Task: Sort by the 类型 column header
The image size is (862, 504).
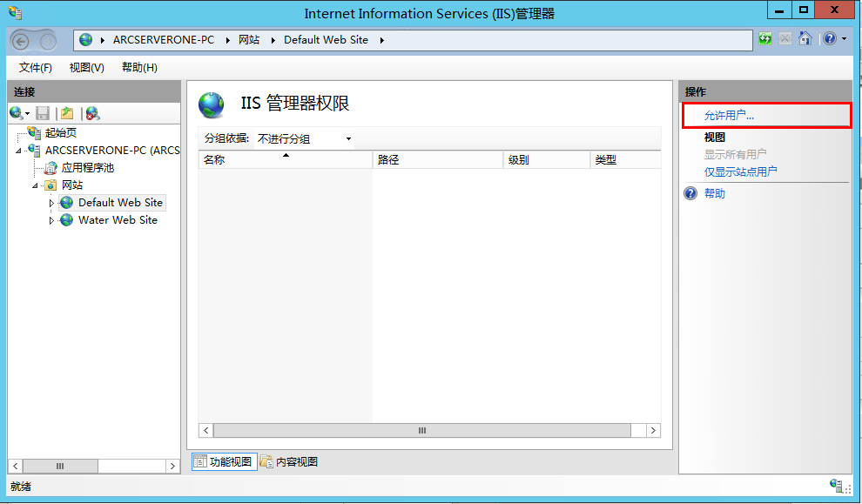Action: tap(626, 160)
